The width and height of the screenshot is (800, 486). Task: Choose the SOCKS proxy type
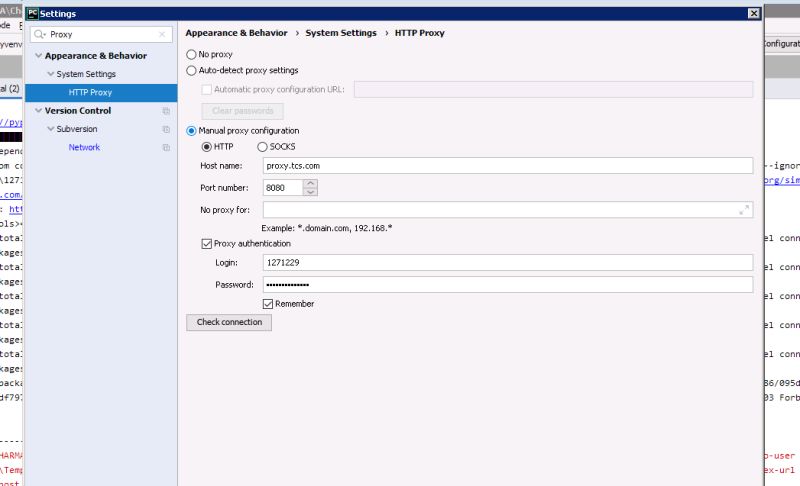[x=262, y=147]
